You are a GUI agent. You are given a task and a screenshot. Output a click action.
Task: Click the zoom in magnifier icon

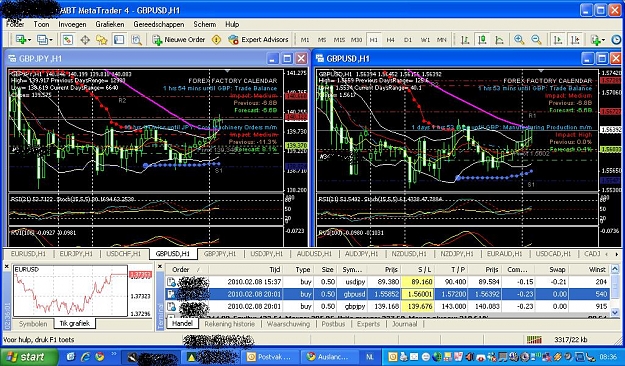[519, 39]
